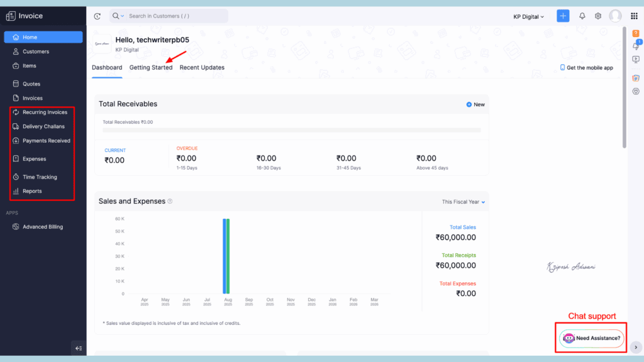
Task: Click the recent activity clock icon
Action: point(97,16)
